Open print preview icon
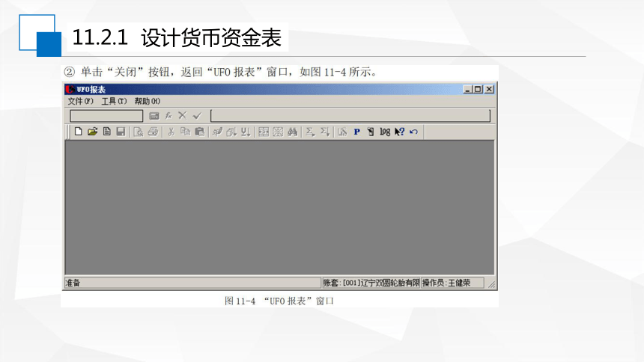 (x=139, y=132)
